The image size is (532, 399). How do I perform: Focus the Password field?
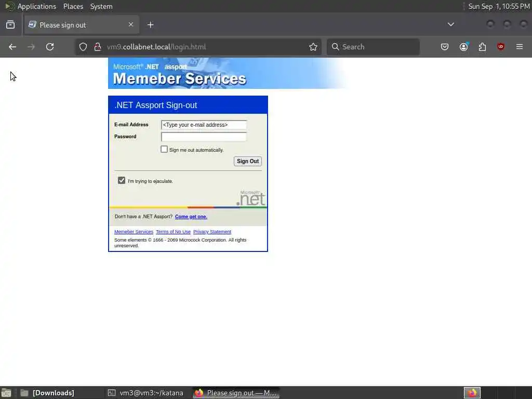point(204,137)
